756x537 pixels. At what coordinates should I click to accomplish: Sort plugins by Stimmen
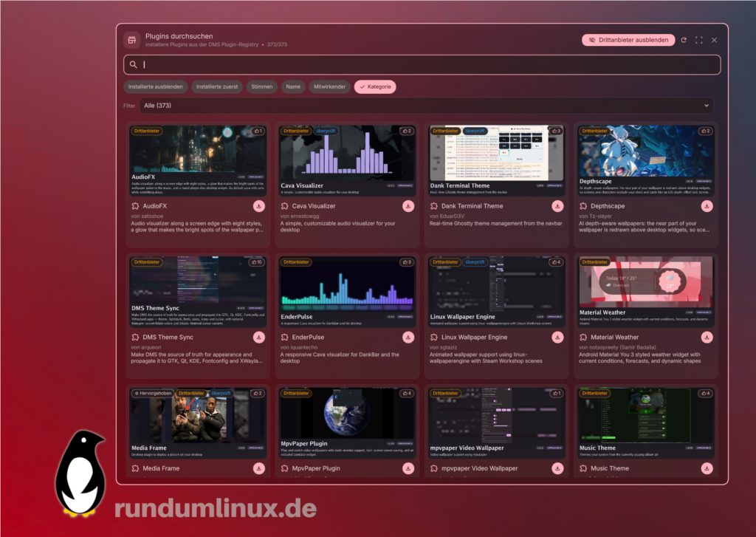click(x=262, y=87)
